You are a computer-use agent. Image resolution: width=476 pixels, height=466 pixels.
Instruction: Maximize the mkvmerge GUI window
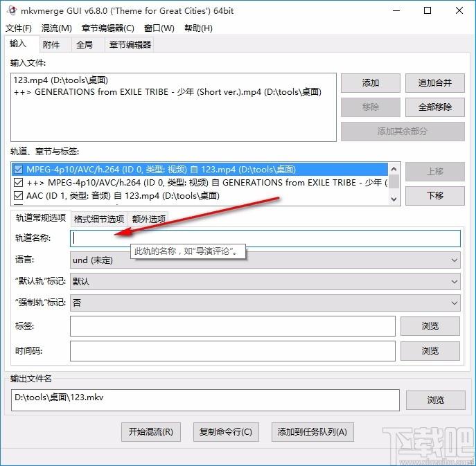(427, 10)
